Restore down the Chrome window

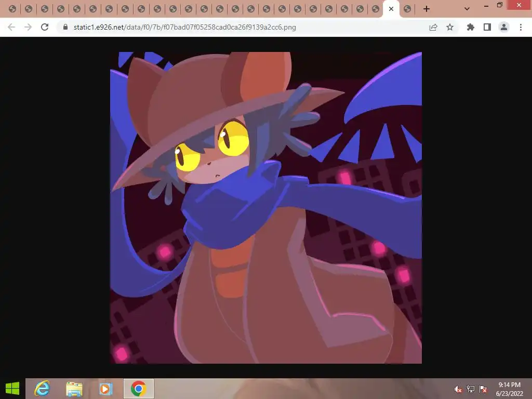click(x=499, y=5)
